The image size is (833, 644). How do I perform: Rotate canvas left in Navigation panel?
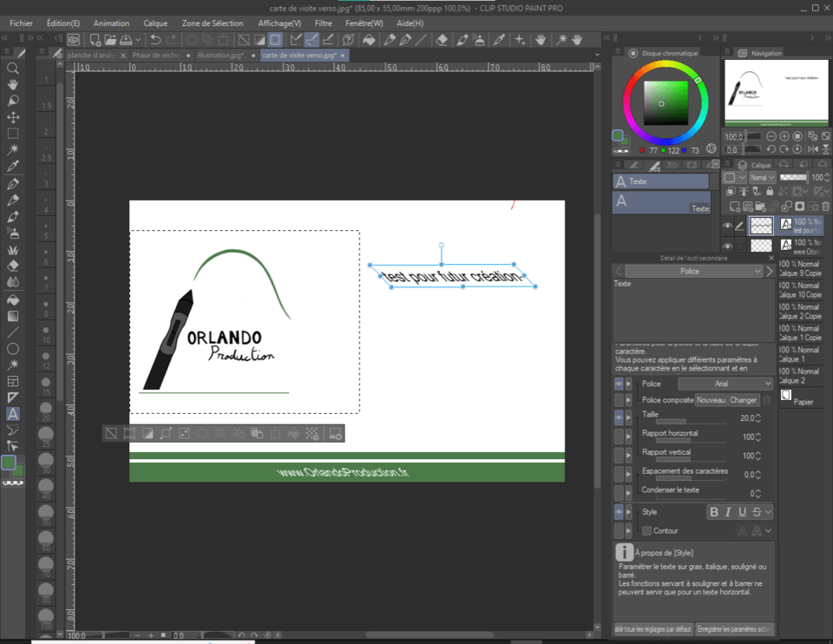(x=771, y=149)
